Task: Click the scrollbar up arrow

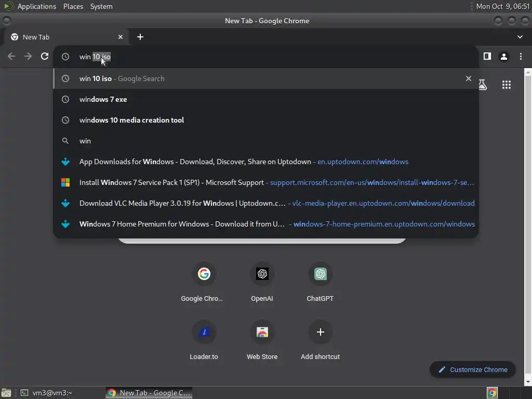Action: pos(528,72)
